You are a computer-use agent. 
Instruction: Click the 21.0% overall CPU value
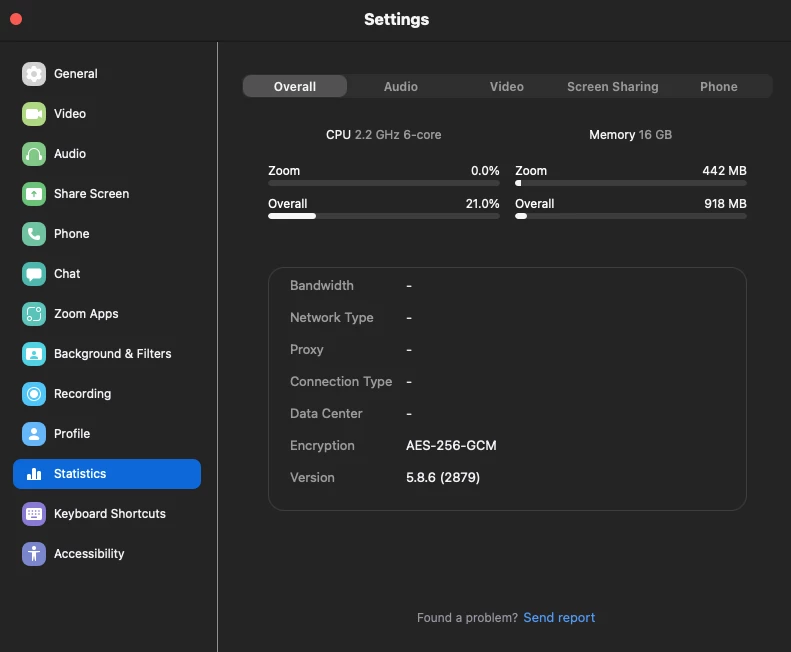pos(482,204)
